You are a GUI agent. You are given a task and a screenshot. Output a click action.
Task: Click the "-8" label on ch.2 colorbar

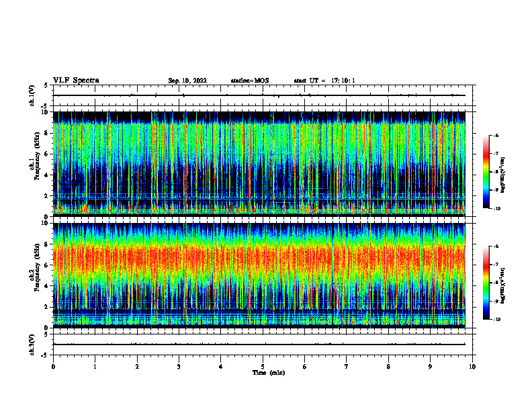496,283
